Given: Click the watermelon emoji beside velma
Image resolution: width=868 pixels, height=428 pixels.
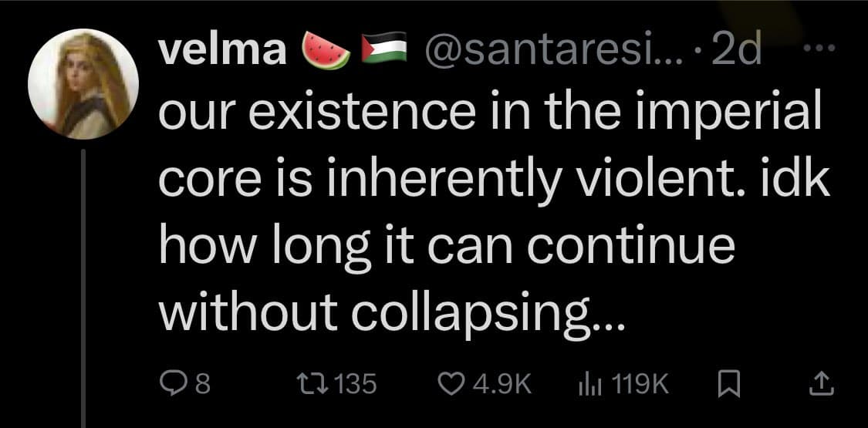Looking at the screenshot, I should pos(321,52).
